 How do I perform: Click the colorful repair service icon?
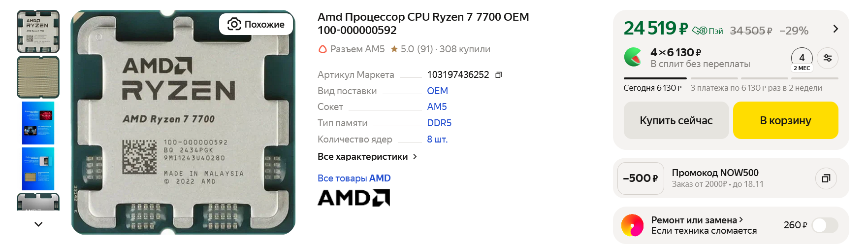tap(632, 225)
